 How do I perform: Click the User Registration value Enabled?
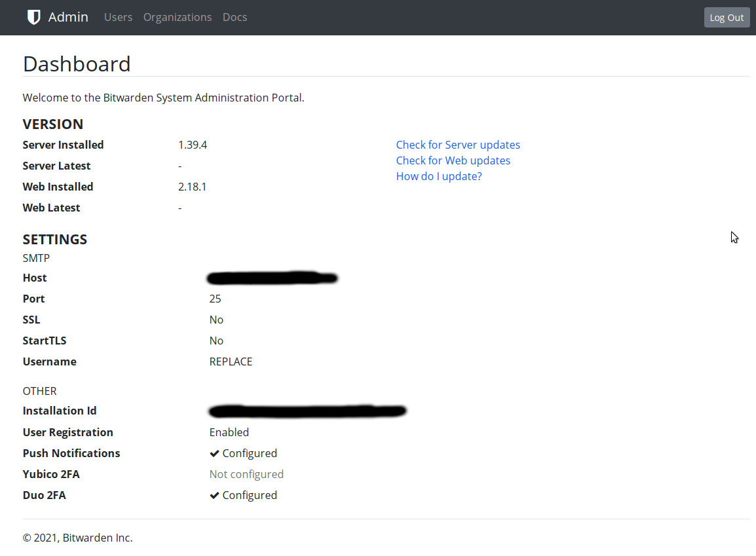[229, 432]
